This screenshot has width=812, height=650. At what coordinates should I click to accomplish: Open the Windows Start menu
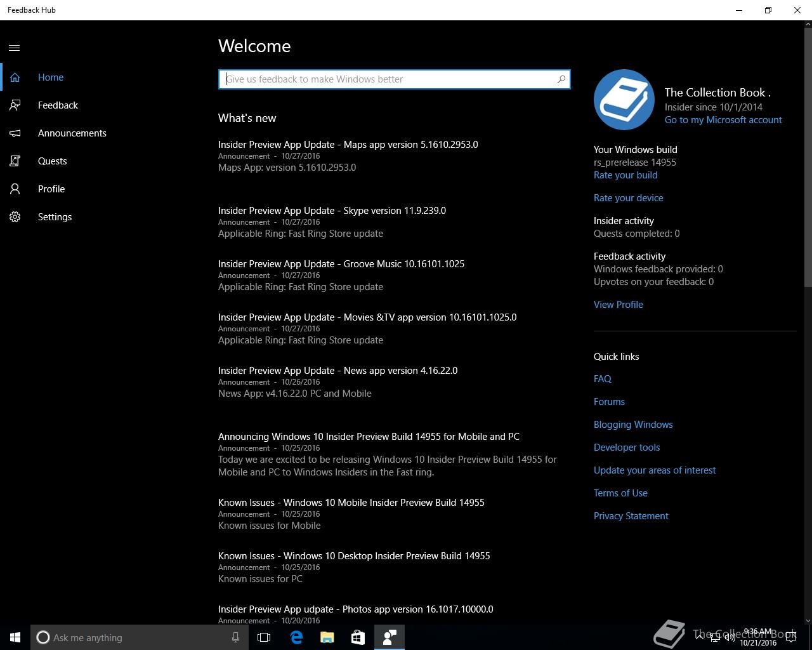pyautogui.click(x=15, y=637)
